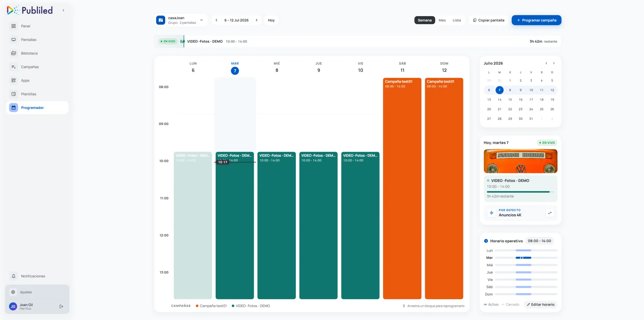The width and height of the screenshot is (644, 320).
Task: Click the Programar campaña button
Action: pos(536,20)
